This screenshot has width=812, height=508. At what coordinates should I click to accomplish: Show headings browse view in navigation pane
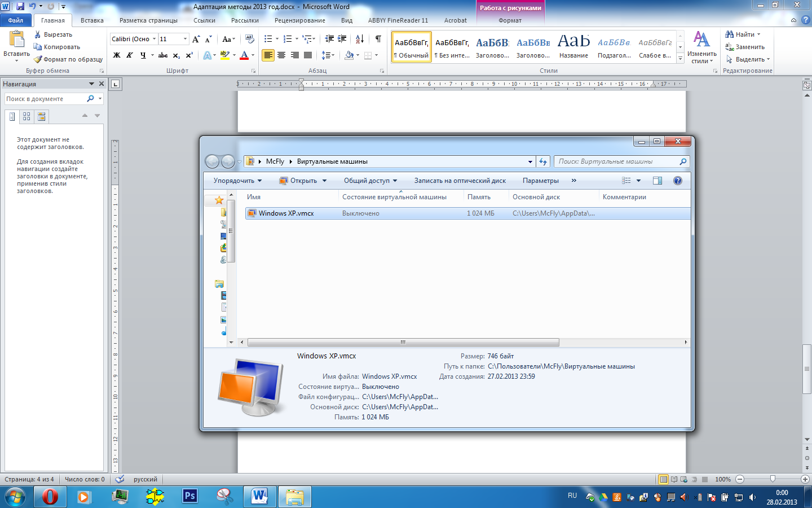pos(12,117)
